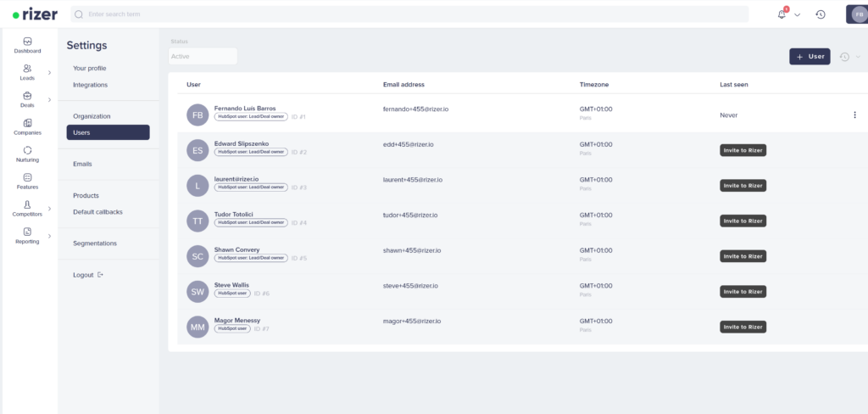Click the + User button
The width and height of the screenshot is (868, 414).
[x=810, y=57]
